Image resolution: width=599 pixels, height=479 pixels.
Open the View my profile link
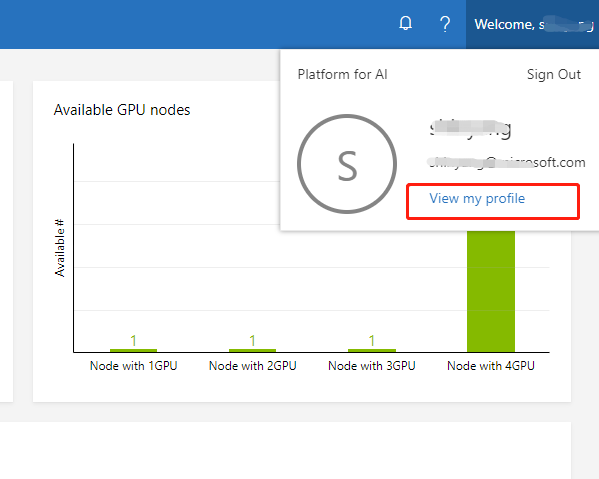coord(477,199)
